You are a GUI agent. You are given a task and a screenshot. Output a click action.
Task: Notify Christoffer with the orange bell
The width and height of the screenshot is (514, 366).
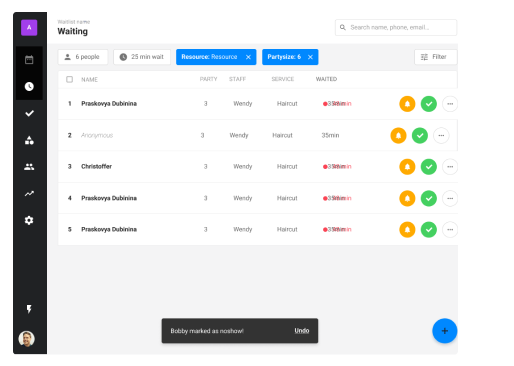[407, 167]
